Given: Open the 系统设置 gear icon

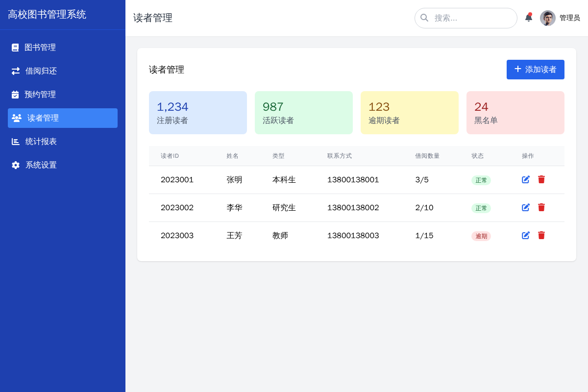Looking at the screenshot, I should [x=15, y=165].
